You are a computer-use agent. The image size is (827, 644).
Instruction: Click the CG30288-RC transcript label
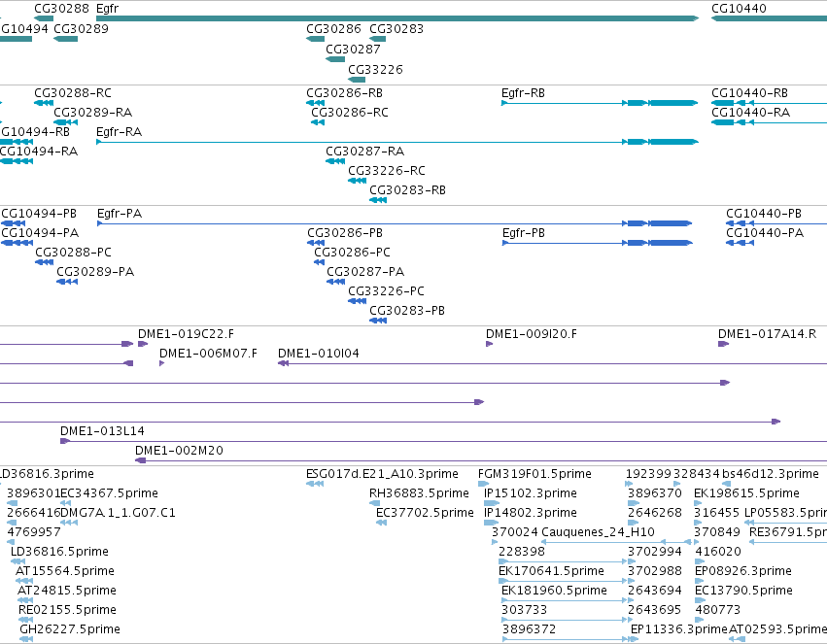(x=73, y=93)
